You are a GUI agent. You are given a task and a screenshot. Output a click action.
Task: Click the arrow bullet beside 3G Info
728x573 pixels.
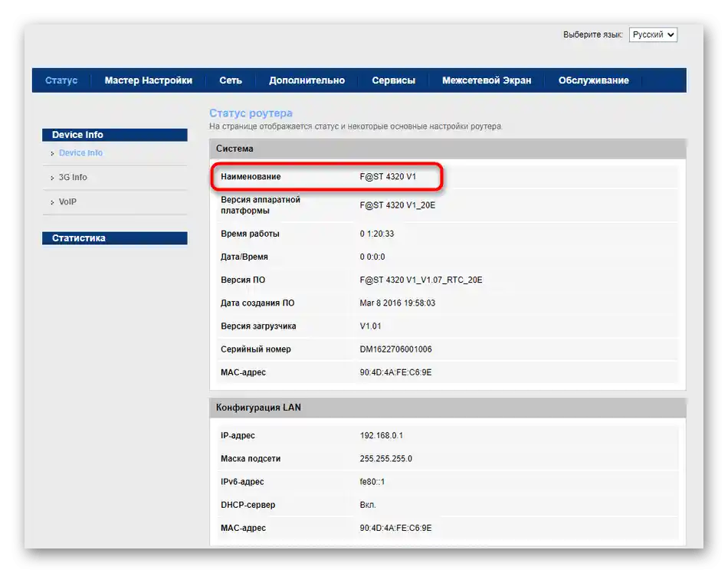[52, 178]
